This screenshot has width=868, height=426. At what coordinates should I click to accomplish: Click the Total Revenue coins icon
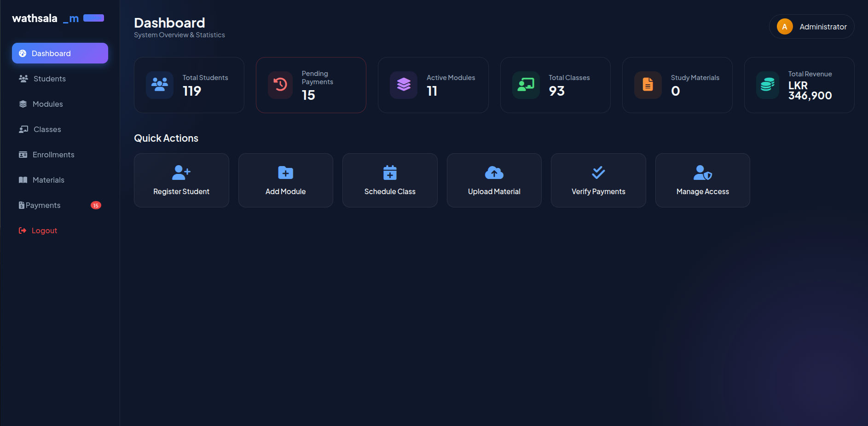coord(768,85)
